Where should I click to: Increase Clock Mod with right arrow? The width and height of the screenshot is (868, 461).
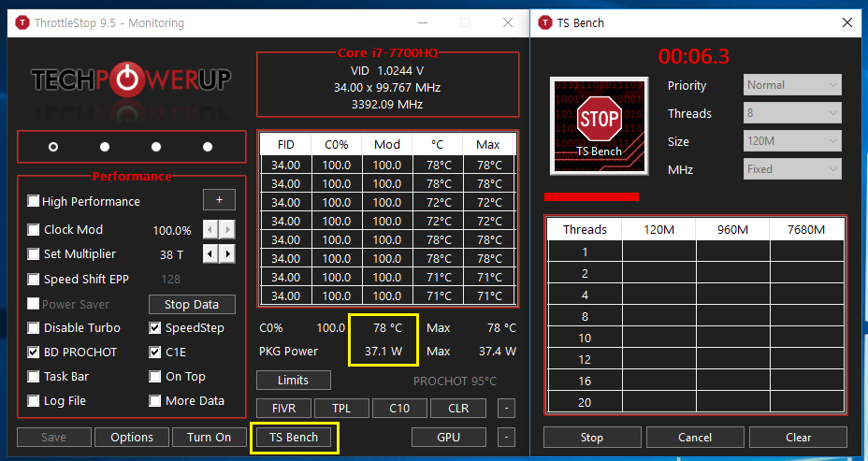pyautogui.click(x=227, y=230)
